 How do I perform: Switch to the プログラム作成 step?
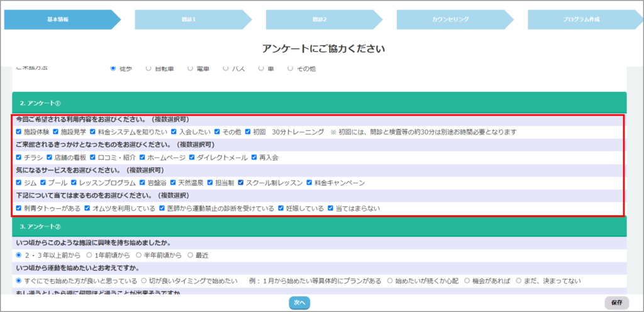click(x=580, y=19)
